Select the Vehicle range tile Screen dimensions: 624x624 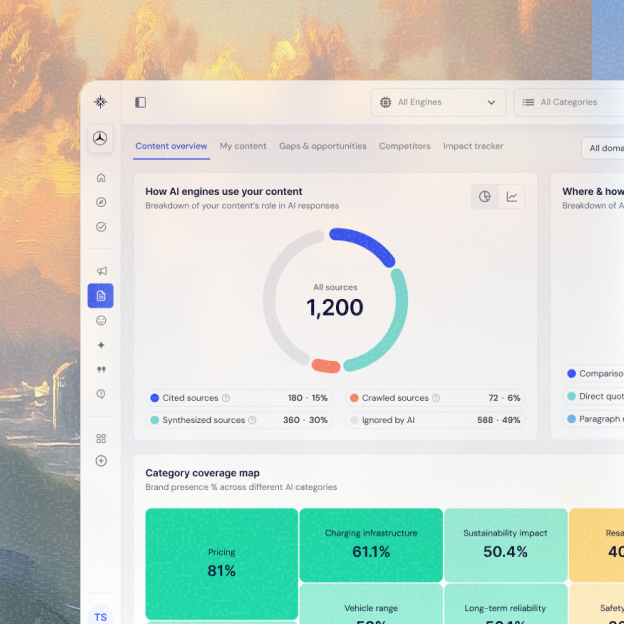371,604
